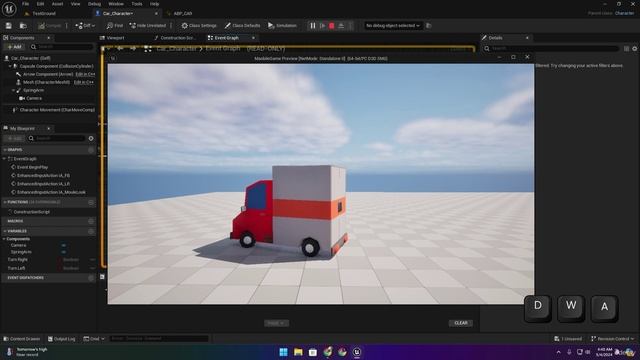Switch to the Construction Script tab
Viewport: 640px width, 360px height.
point(178,38)
